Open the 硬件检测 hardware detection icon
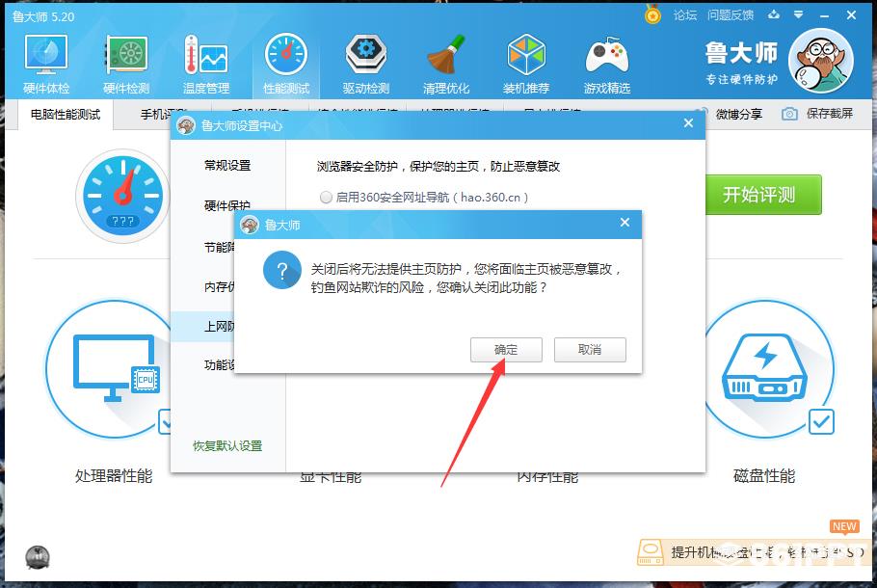The image size is (877, 588). (126, 64)
